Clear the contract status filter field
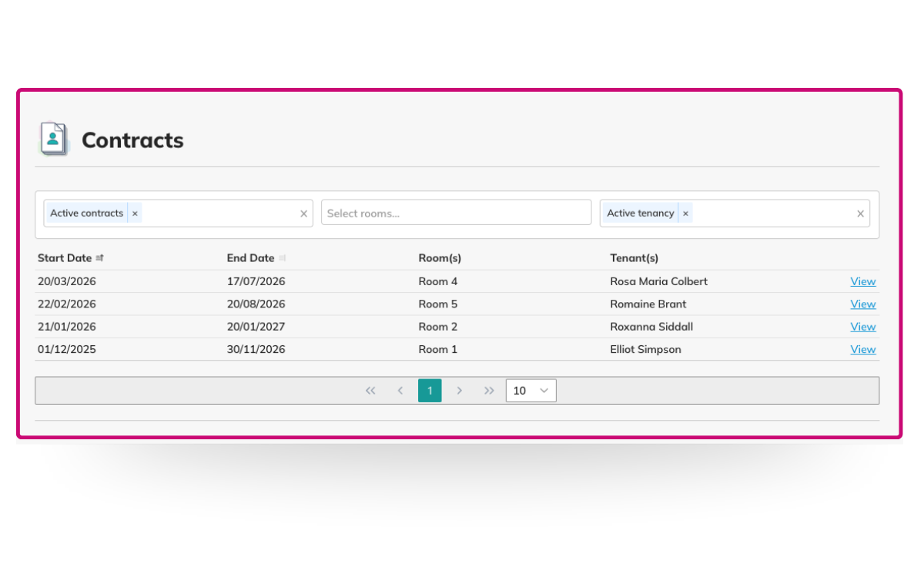The image size is (924, 578). coord(303,213)
